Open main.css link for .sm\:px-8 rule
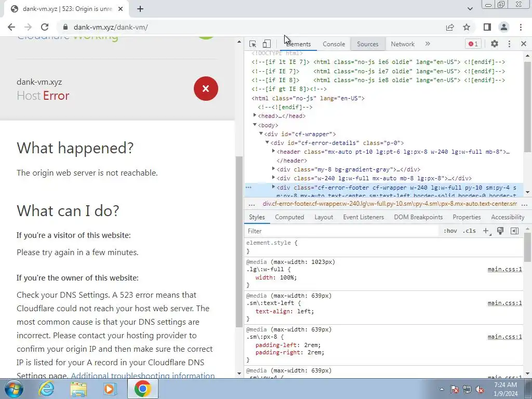Image resolution: width=532 pixels, height=399 pixels. pyautogui.click(x=504, y=337)
